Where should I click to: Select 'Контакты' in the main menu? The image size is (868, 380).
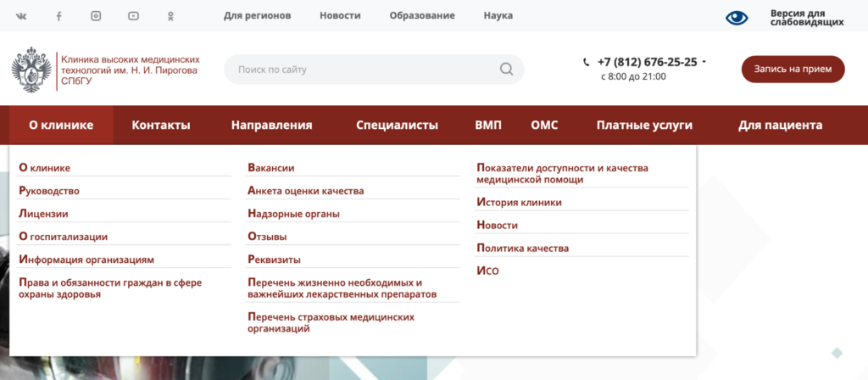point(161,126)
